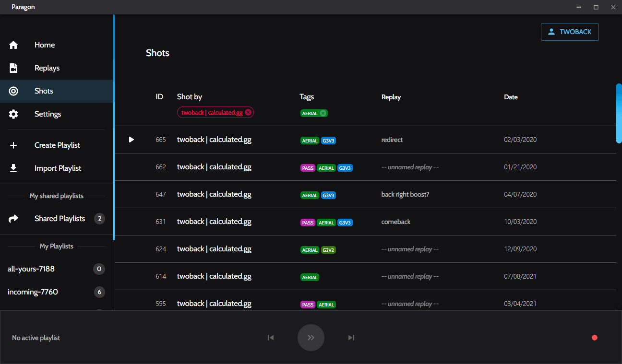Click the red record indicator dot
The width and height of the screenshot is (622, 364).
coord(595,338)
